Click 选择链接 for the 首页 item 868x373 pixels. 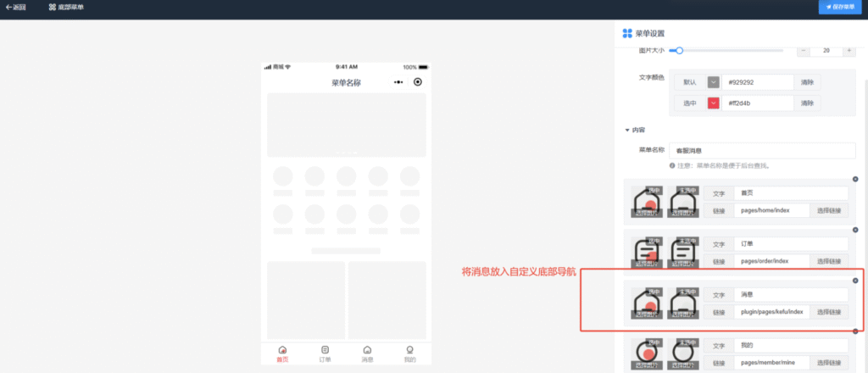click(829, 210)
